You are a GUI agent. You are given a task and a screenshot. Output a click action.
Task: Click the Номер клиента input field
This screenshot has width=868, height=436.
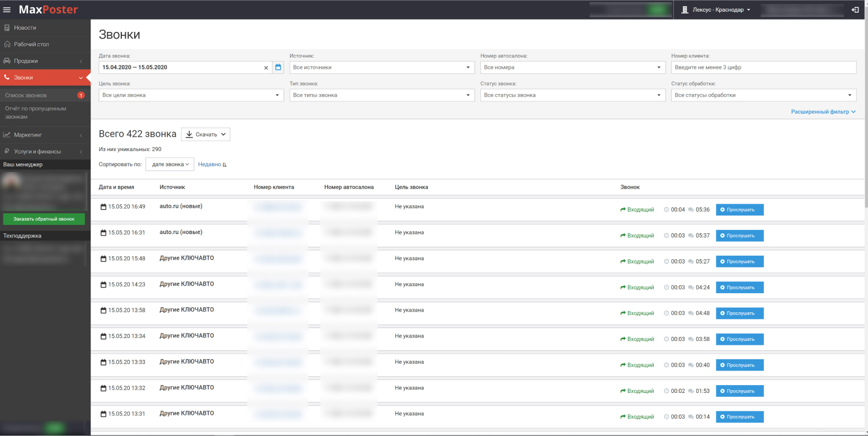(x=763, y=67)
